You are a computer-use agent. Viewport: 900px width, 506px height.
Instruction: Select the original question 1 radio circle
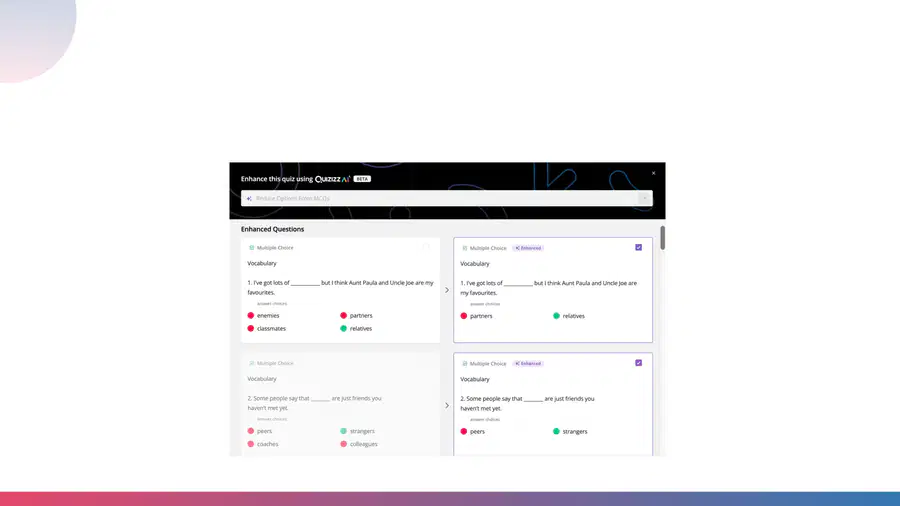pyautogui.click(x=426, y=247)
